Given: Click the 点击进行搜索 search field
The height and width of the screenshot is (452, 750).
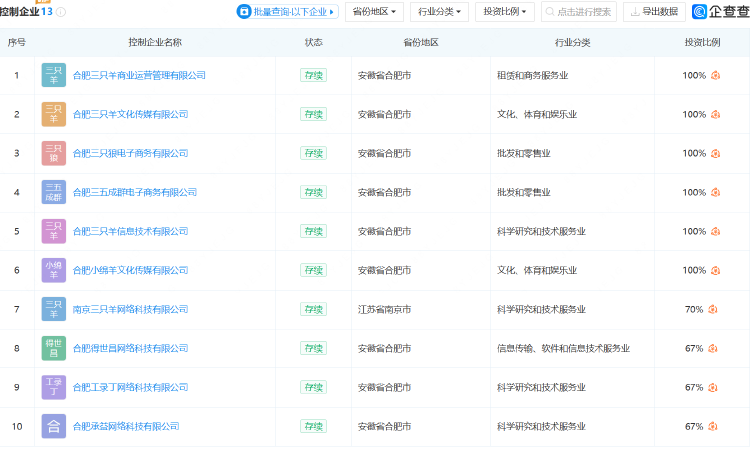Looking at the screenshot, I should point(579,12).
